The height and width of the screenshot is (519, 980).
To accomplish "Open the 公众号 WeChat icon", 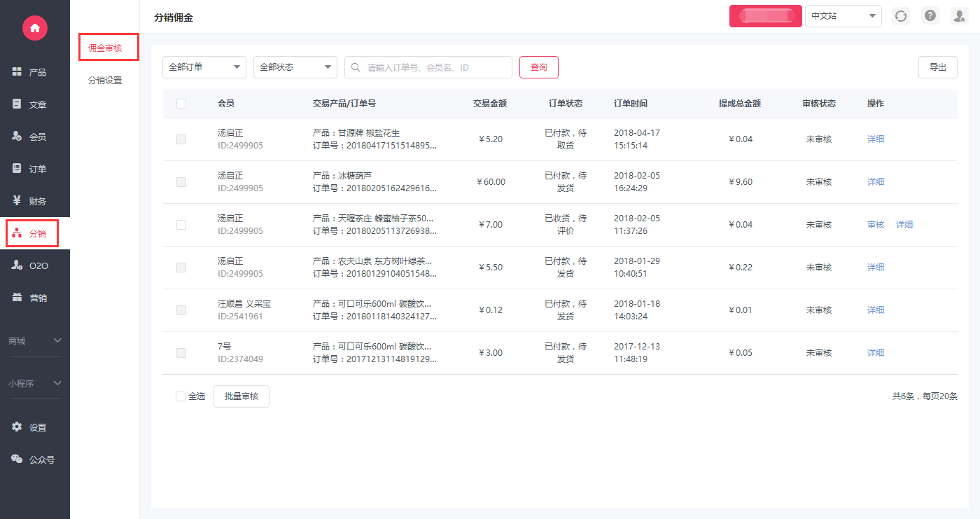I will tap(17, 459).
